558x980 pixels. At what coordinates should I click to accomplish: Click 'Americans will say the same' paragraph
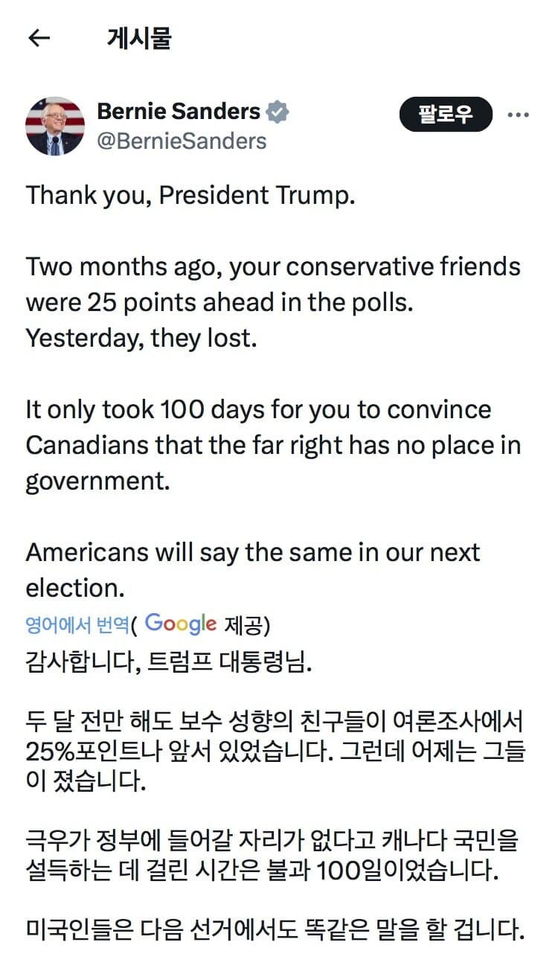pyautogui.click(x=253, y=570)
